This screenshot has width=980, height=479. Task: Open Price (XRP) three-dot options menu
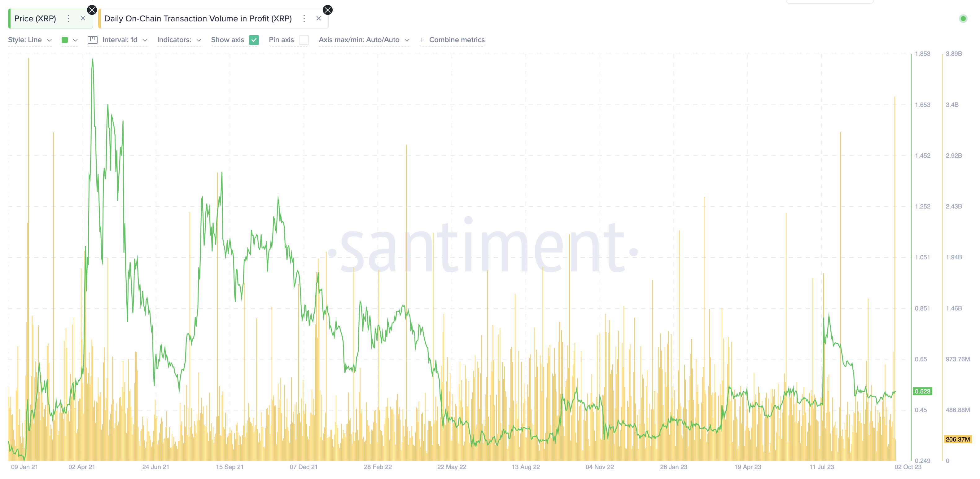click(68, 19)
